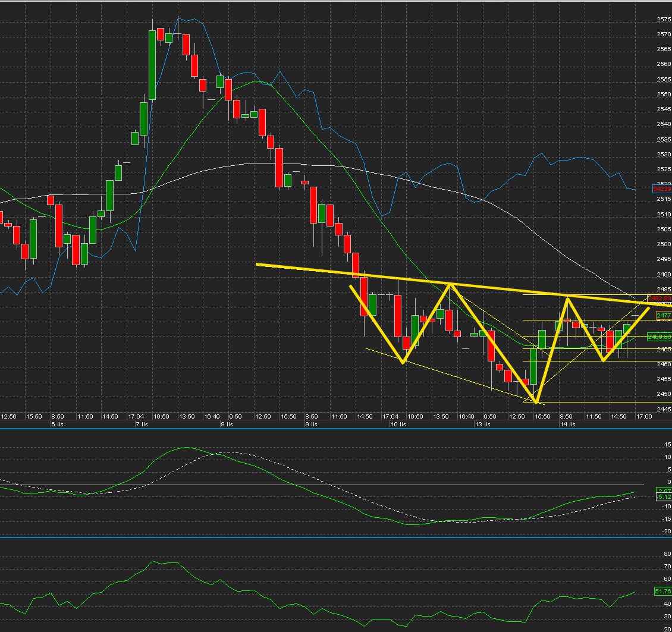Click the 51.76 oscillator value label
Screen dimensions: 672x632
pyautogui.click(x=662, y=591)
